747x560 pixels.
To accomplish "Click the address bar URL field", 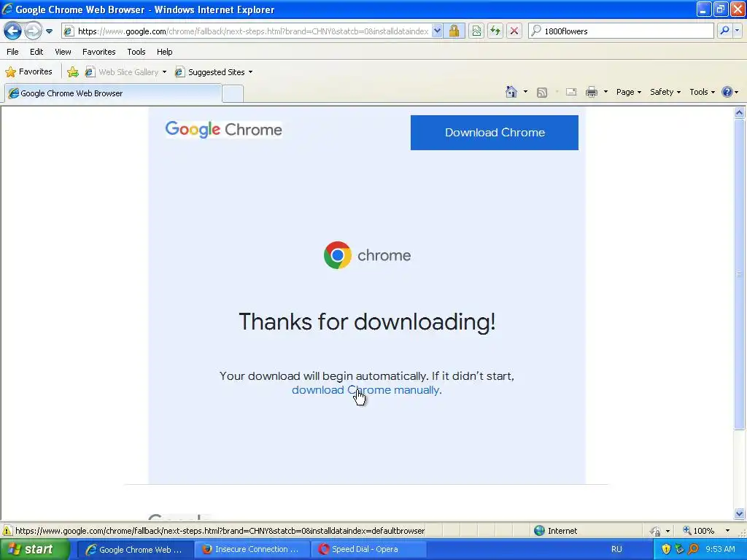I will tap(252, 31).
